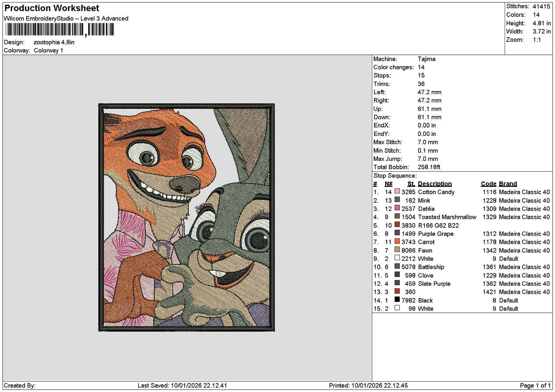Click the Machine value 'Tajima'
The height and width of the screenshot is (392, 555).
tap(427, 59)
